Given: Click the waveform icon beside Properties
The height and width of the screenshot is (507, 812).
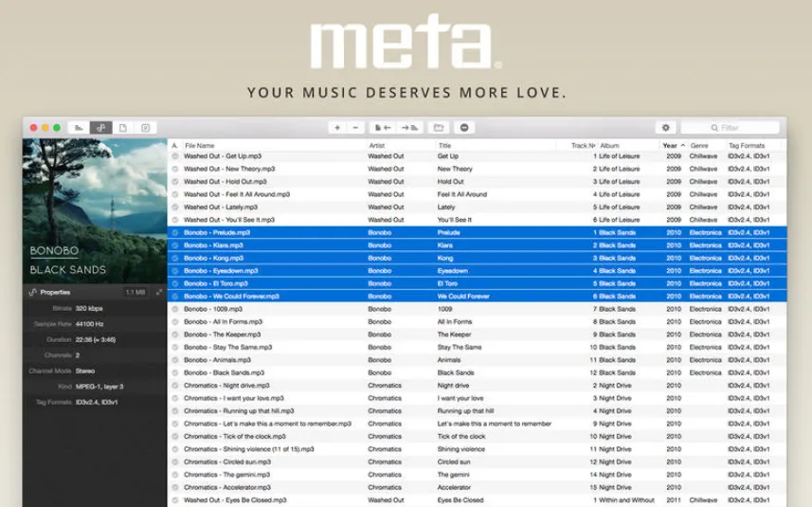Looking at the screenshot, I should pos(32,292).
